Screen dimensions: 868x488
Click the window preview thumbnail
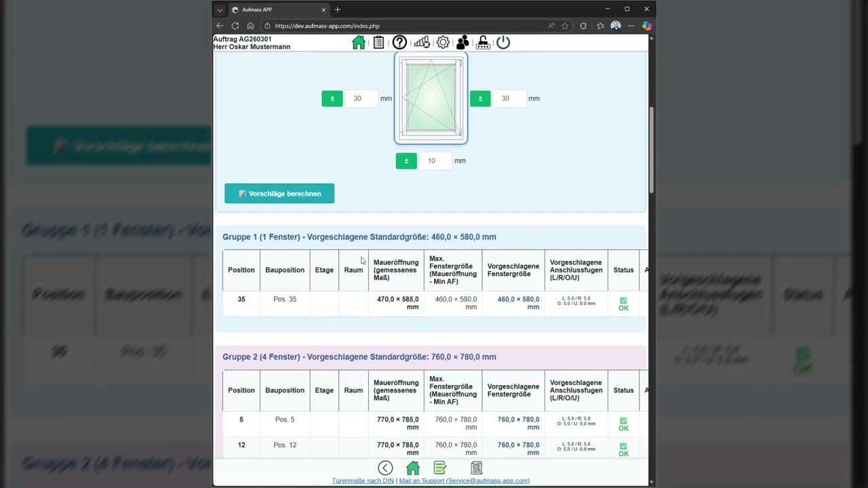pyautogui.click(x=431, y=99)
